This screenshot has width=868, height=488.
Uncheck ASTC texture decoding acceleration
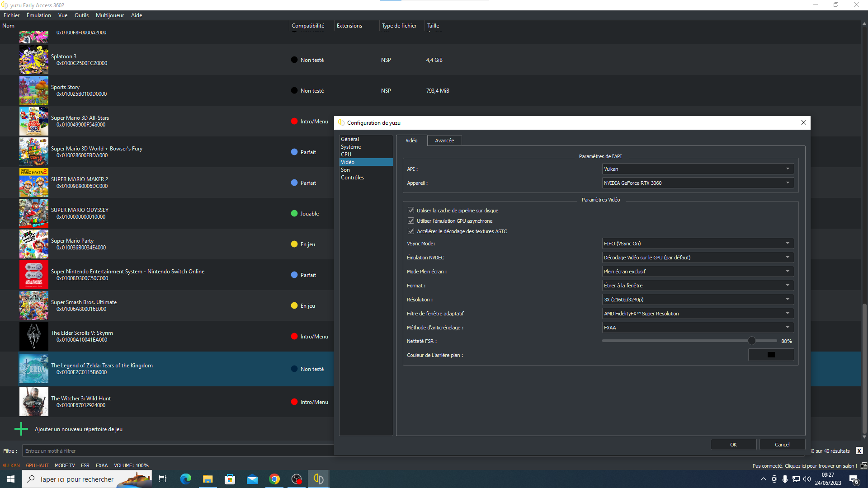coord(411,231)
